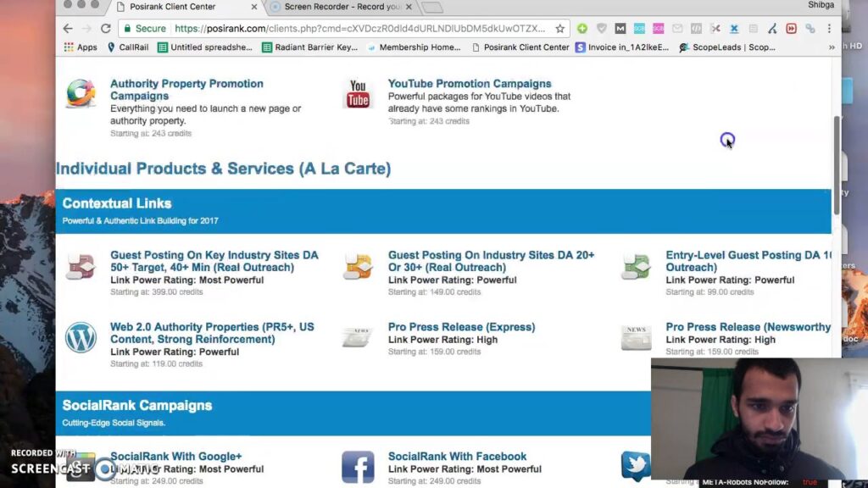
Task: Open Entry-Level Guest Posting link
Action: pos(748,261)
